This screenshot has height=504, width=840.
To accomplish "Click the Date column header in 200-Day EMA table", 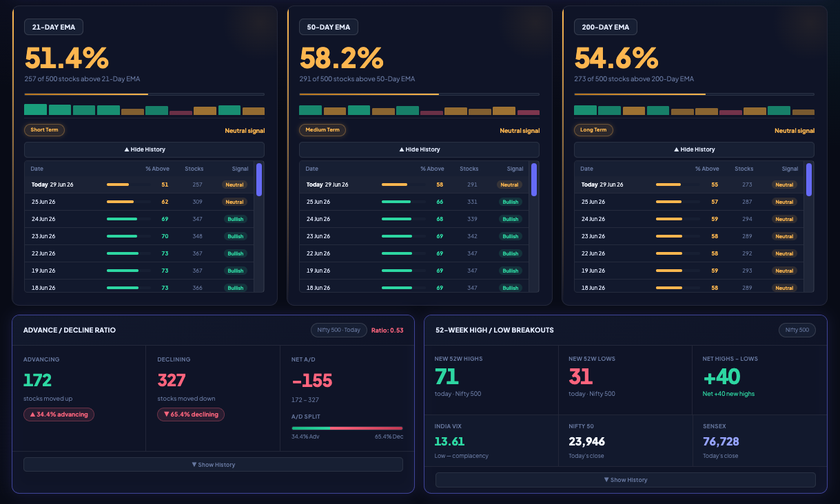I will coord(587,169).
